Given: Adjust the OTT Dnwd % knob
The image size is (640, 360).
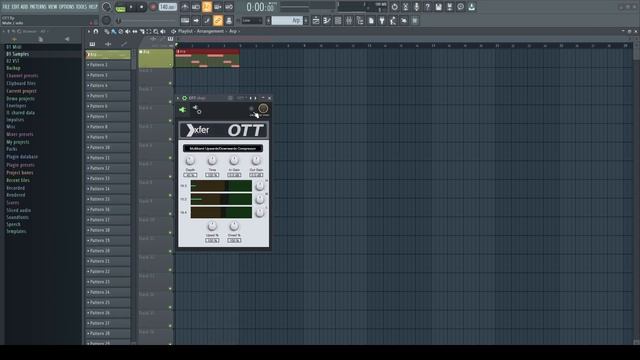Looking at the screenshot, I should 234,226.
